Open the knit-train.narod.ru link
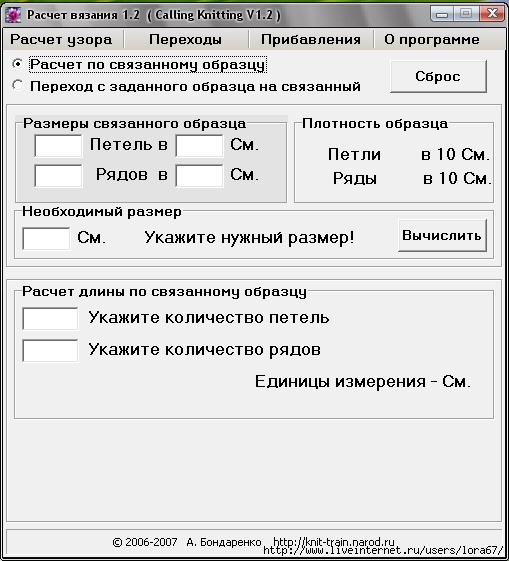 [334, 542]
